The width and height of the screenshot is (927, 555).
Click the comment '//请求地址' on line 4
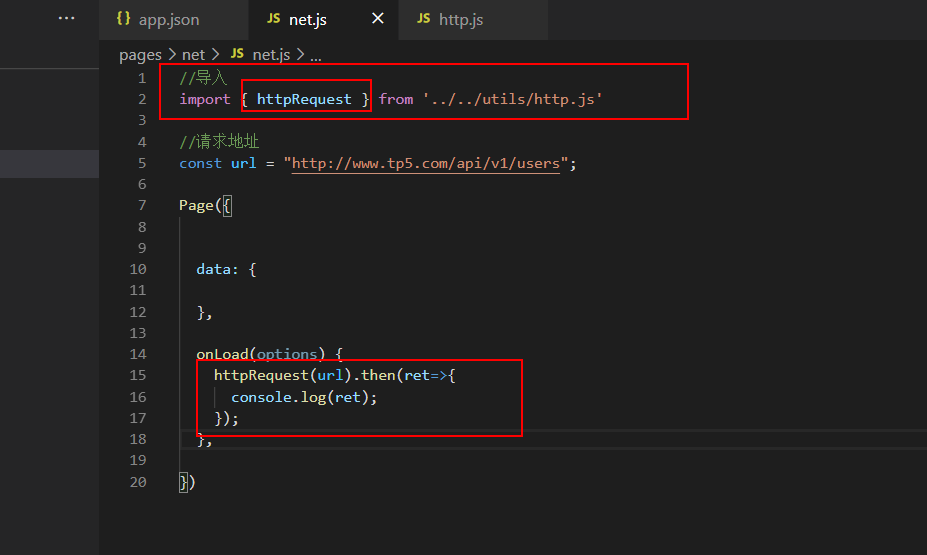pyautogui.click(x=219, y=141)
